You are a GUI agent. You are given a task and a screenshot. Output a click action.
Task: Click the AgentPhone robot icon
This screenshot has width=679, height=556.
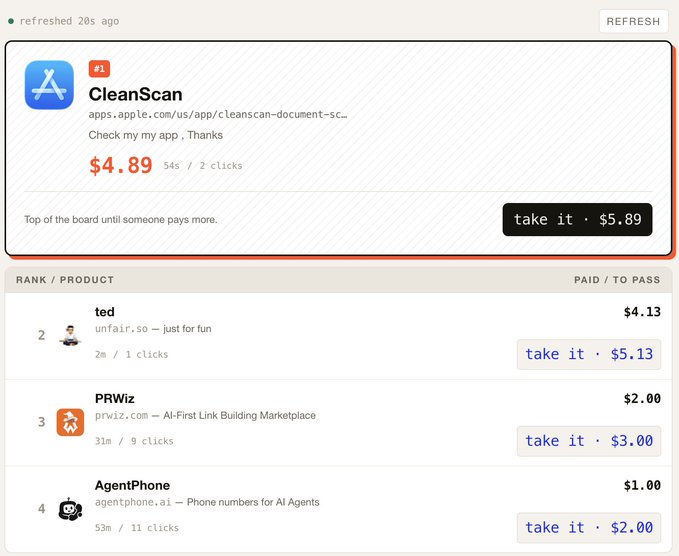[70, 509]
